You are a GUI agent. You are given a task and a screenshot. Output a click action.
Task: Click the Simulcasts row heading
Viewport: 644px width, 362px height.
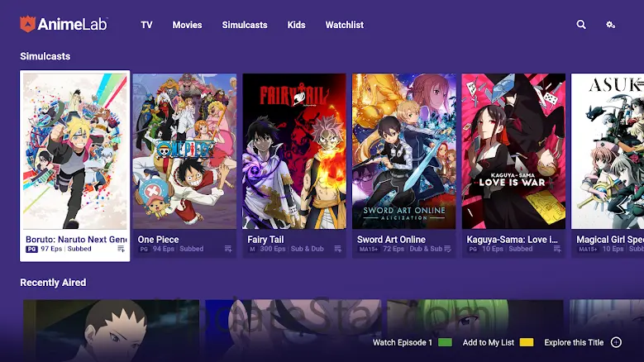tap(45, 56)
